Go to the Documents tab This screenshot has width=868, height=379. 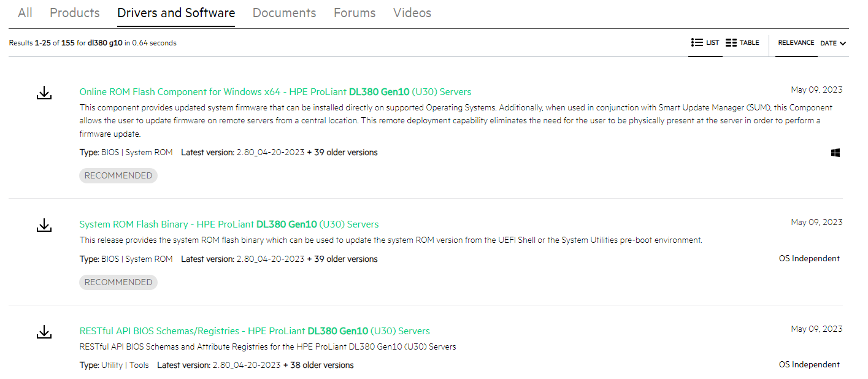click(x=285, y=13)
